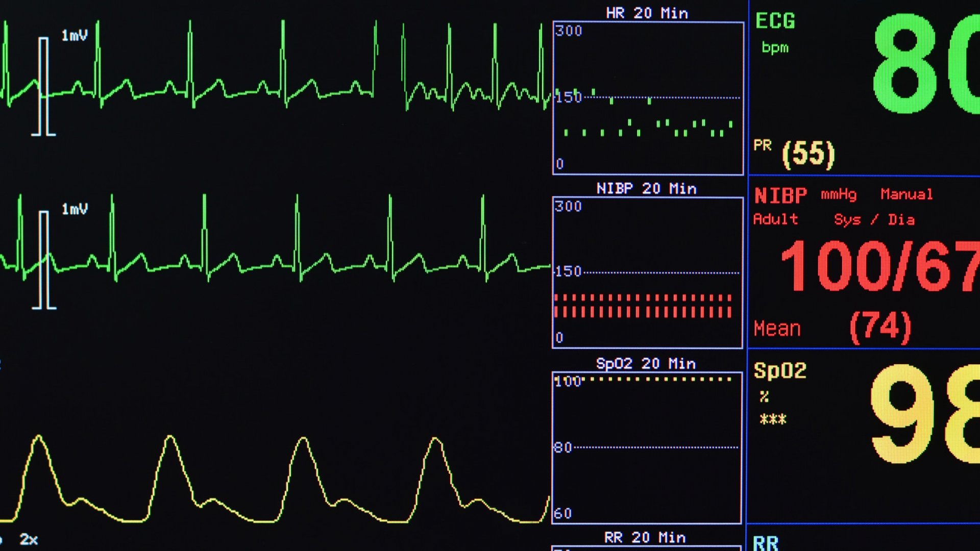
Task: Click the NIBP Manual mode indicator
Action: [906, 194]
